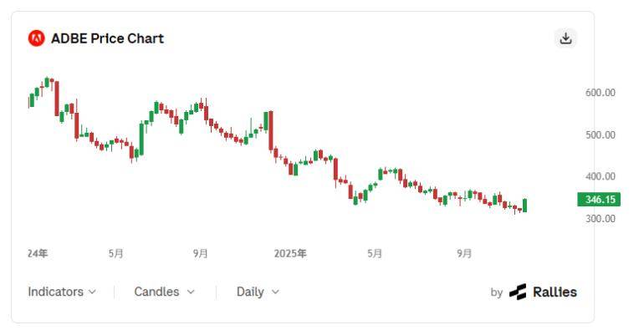Click the 500.00 price axis label

pos(601,135)
